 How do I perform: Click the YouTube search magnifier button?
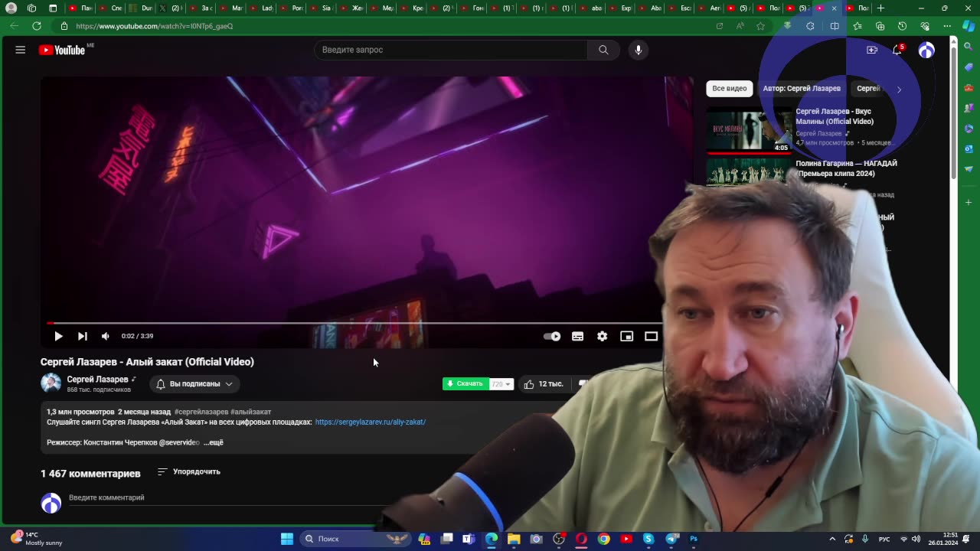[603, 50]
